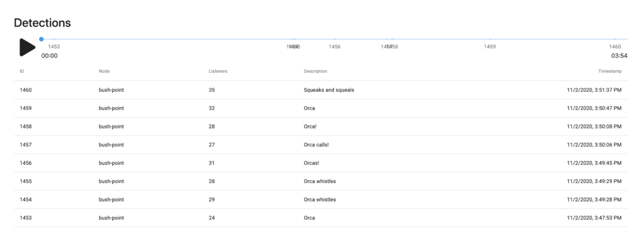Click bush-point node in row 1459
This screenshot has width=644, height=239.
coord(111,108)
